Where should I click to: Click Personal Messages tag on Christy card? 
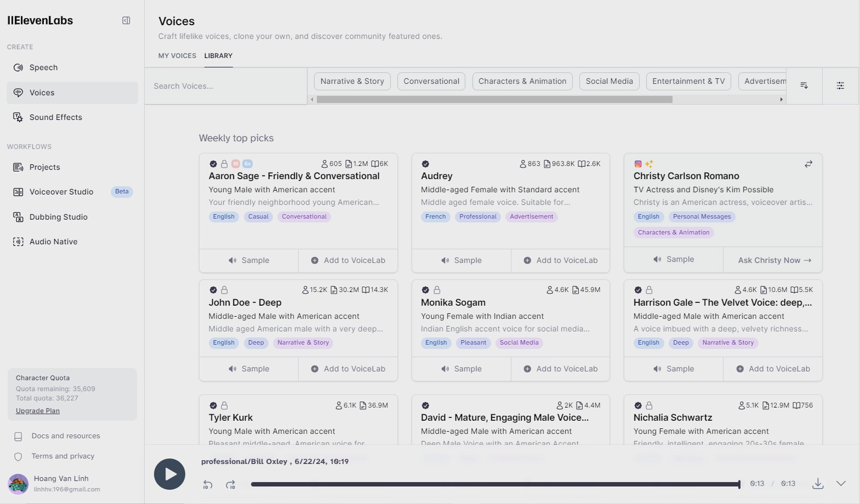pyautogui.click(x=701, y=217)
